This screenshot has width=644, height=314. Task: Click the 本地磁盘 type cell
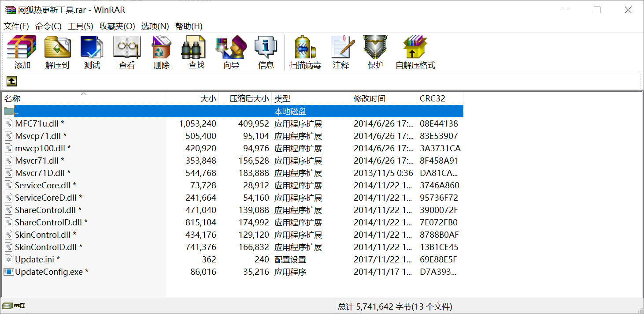pos(290,111)
